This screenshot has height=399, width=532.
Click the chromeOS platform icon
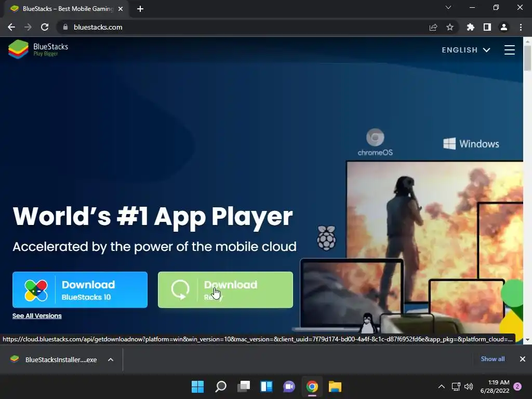(x=375, y=142)
